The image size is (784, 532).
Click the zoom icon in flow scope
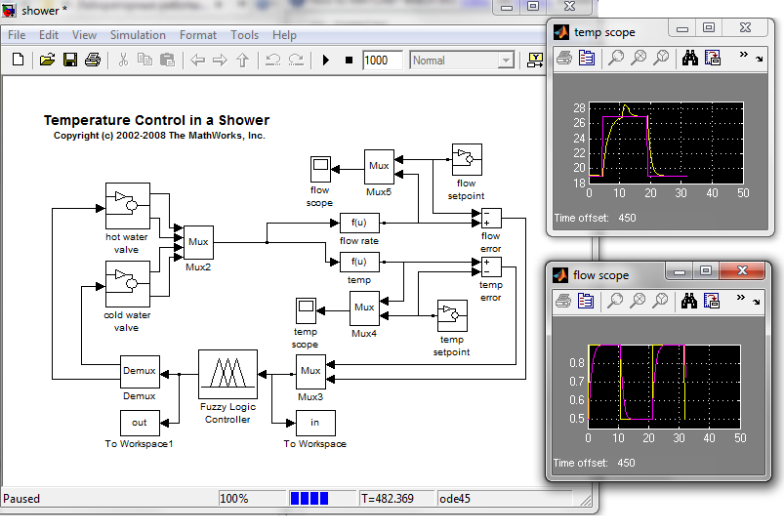click(615, 301)
